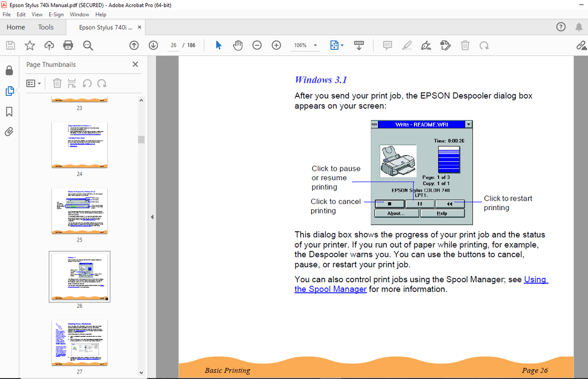Open the Attachments panel paperclip icon
The height and width of the screenshot is (379, 588).
point(9,131)
